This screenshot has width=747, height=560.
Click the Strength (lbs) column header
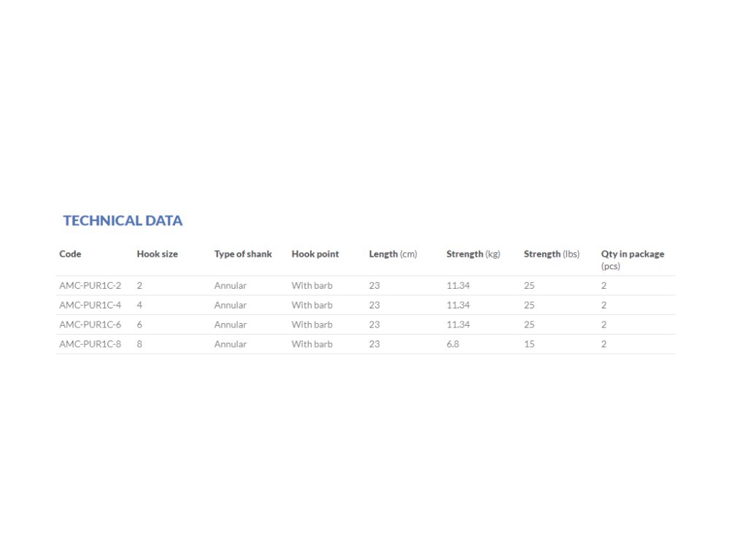[x=551, y=254]
